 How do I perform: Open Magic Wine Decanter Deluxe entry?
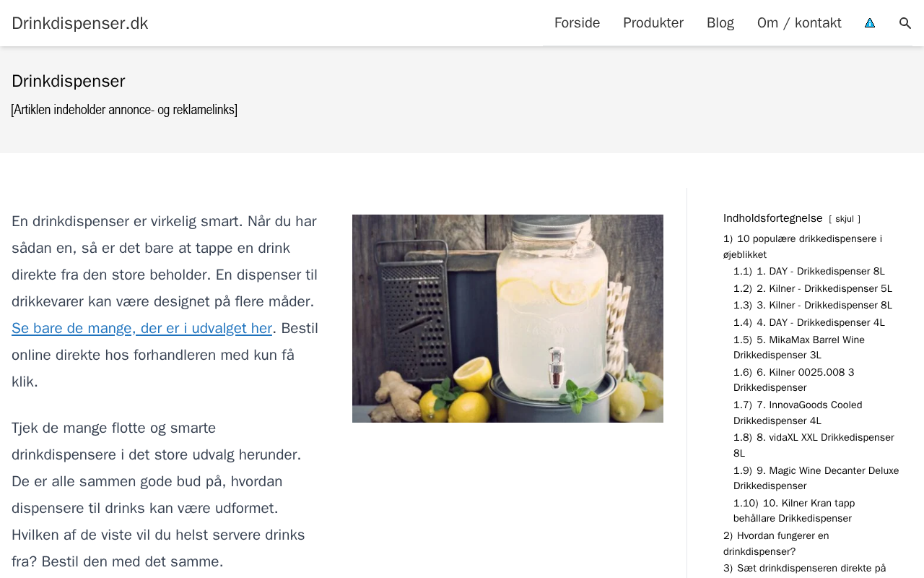(x=816, y=478)
